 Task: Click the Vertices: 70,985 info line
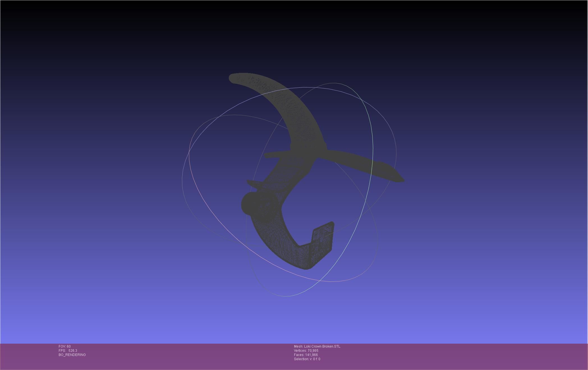click(x=306, y=351)
